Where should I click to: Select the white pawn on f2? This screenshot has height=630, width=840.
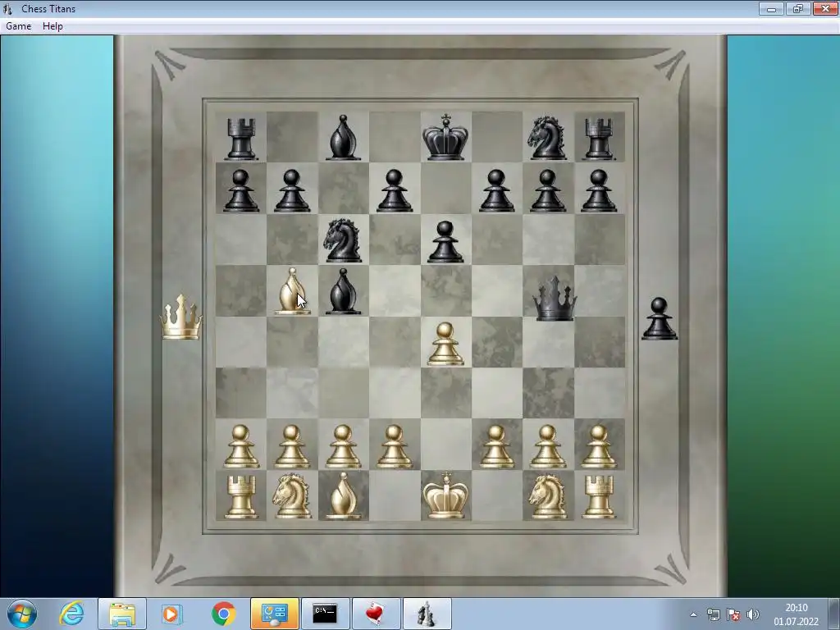coord(496,446)
